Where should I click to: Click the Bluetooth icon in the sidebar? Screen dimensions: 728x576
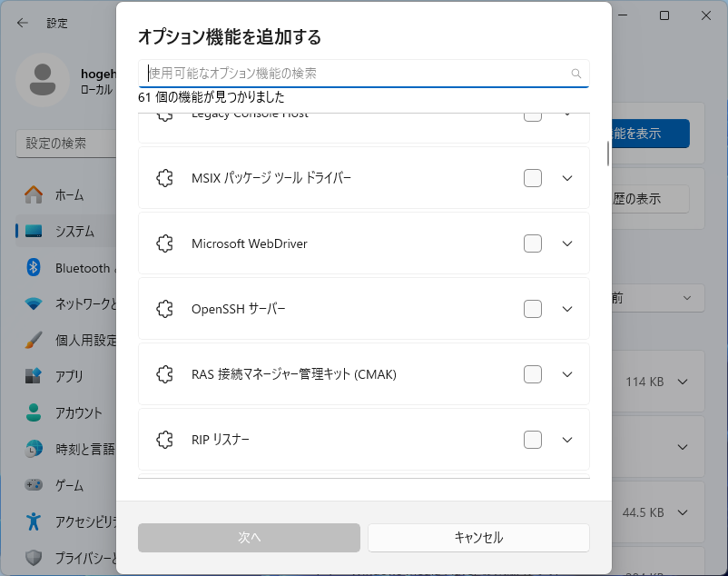(34, 268)
